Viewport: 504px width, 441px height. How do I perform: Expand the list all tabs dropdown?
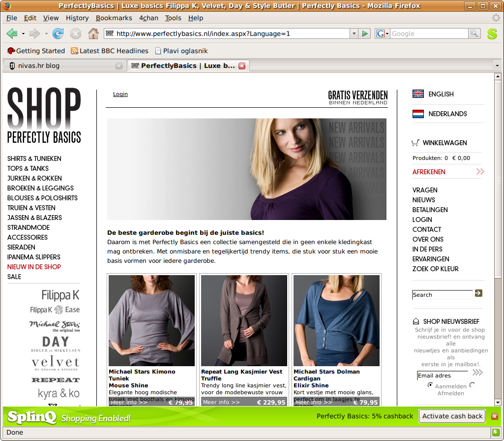tap(498, 65)
